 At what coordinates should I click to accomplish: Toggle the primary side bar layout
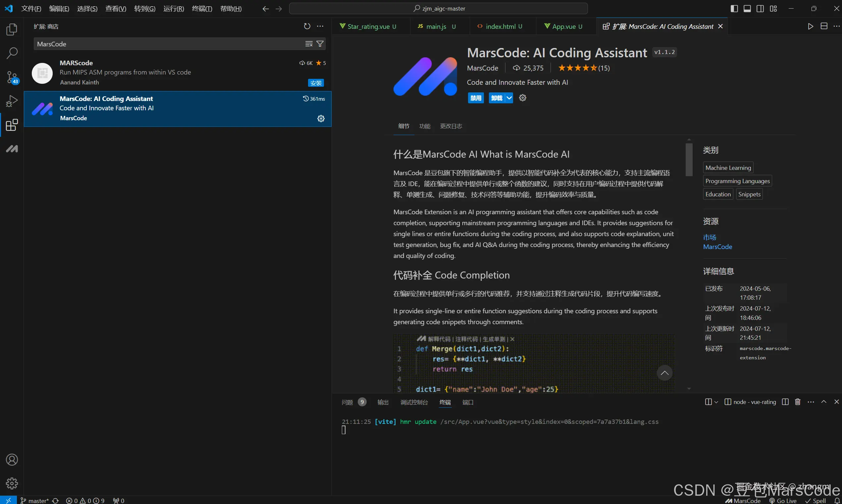[734, 9]
